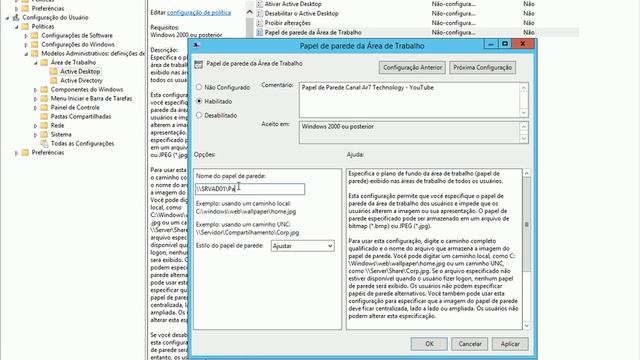Click the Aceito em text box
The width and height of the screenshot is (640, 360).
(x=409, y=132)
